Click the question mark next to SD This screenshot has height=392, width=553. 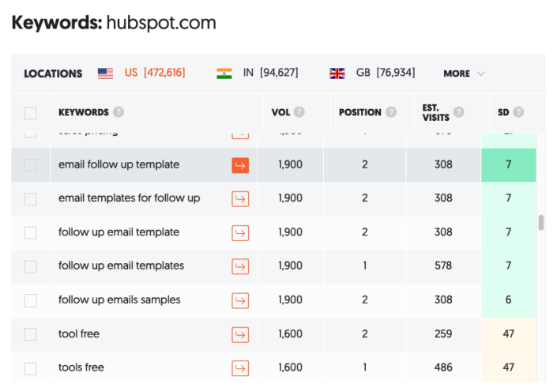pyautogui.click(x=518, y=112)
